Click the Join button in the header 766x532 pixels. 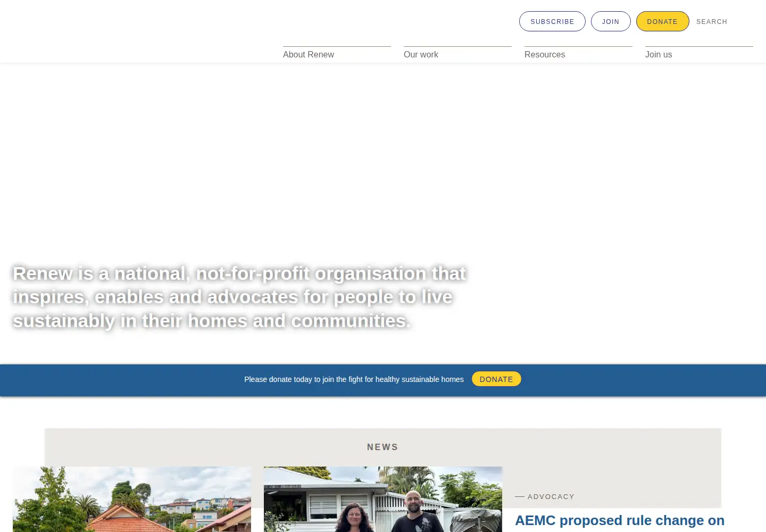611,21
